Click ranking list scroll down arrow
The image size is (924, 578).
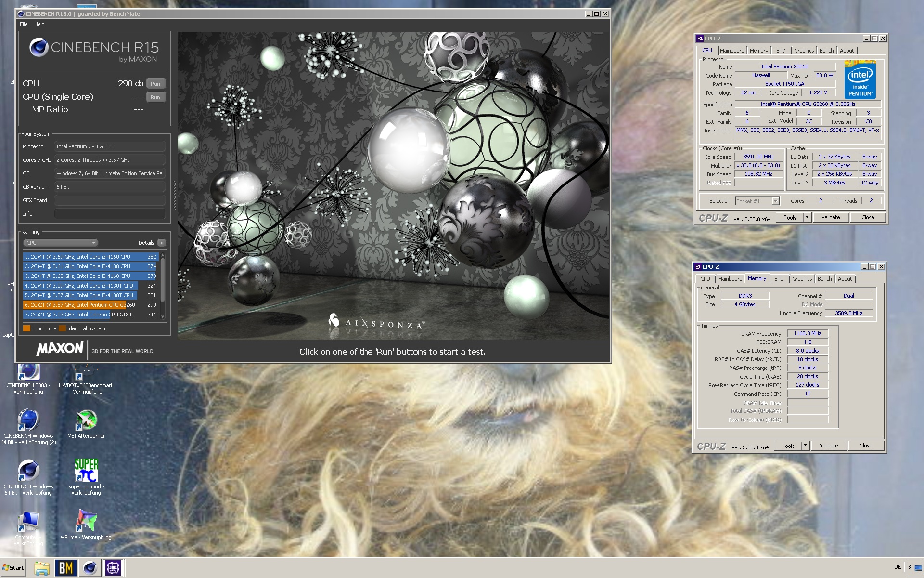[x=163, y=316]
